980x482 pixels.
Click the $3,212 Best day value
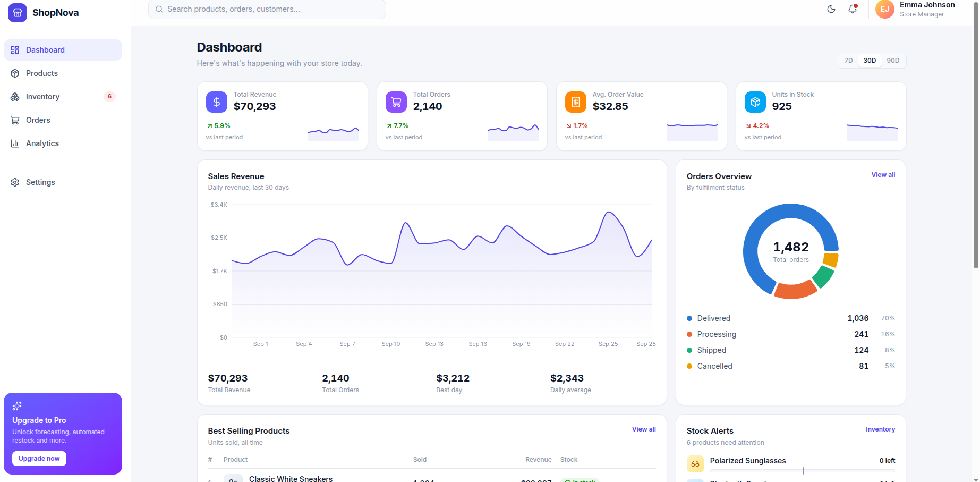[x=453, y=378]
